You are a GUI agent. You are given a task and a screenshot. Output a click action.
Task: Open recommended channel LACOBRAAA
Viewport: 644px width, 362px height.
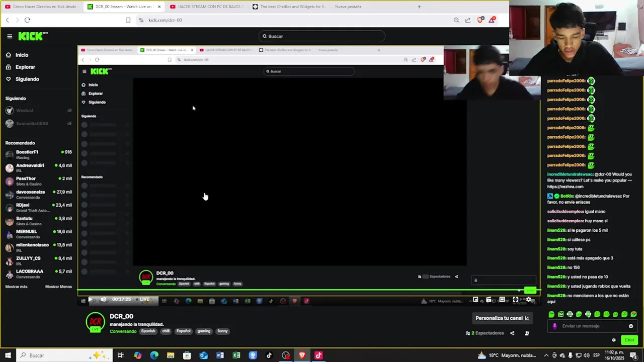coord(38,274)
